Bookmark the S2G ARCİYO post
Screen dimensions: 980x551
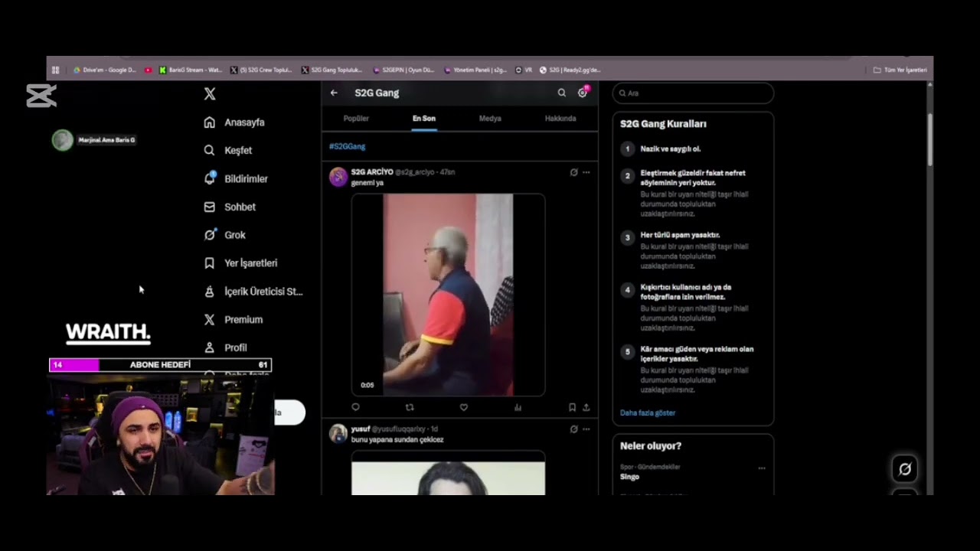pos(572,408)
